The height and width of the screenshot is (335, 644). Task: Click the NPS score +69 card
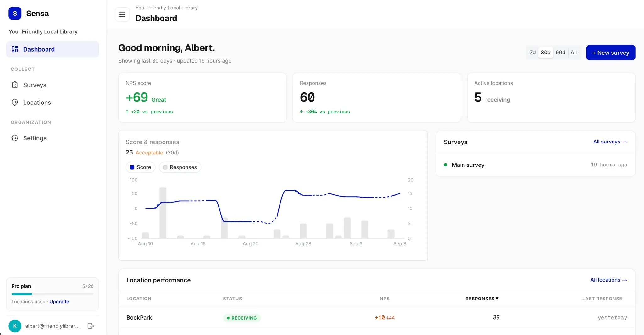tap(202, 98)
